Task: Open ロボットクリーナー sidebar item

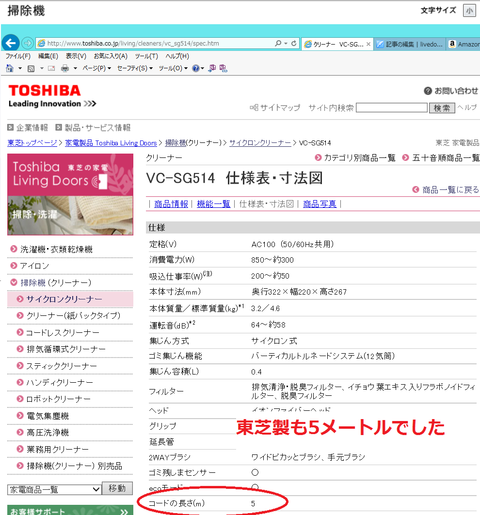Action: click(x=58, y=399)
